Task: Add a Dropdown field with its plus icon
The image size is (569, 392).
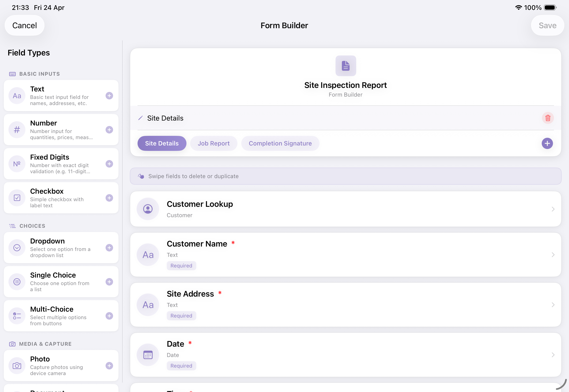Action: click(109, 248)
